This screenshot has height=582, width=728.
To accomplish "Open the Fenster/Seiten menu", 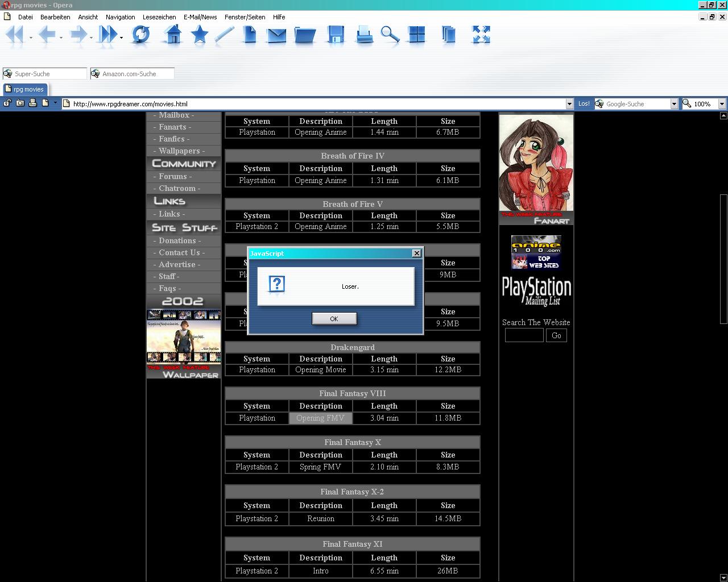I will [x=245, y=17].
